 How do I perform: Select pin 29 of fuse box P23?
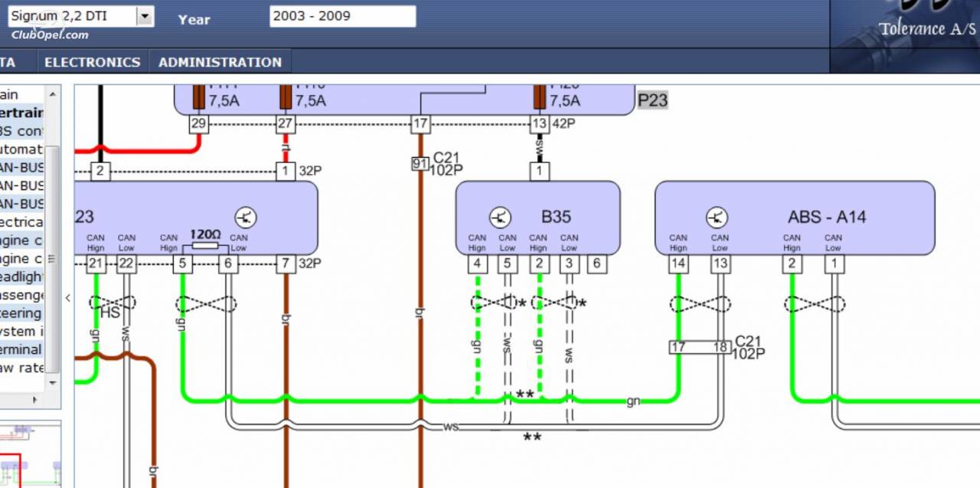tap(198, 124)
